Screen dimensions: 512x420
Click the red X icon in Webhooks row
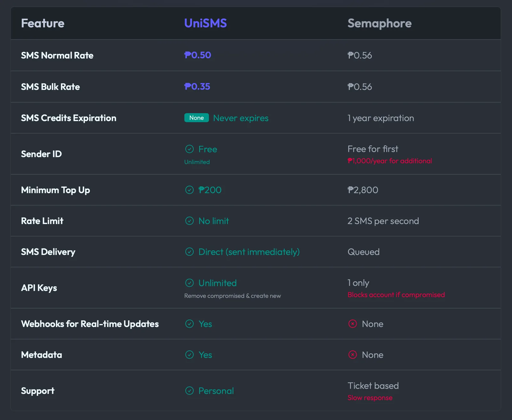(x=353, y=324)
